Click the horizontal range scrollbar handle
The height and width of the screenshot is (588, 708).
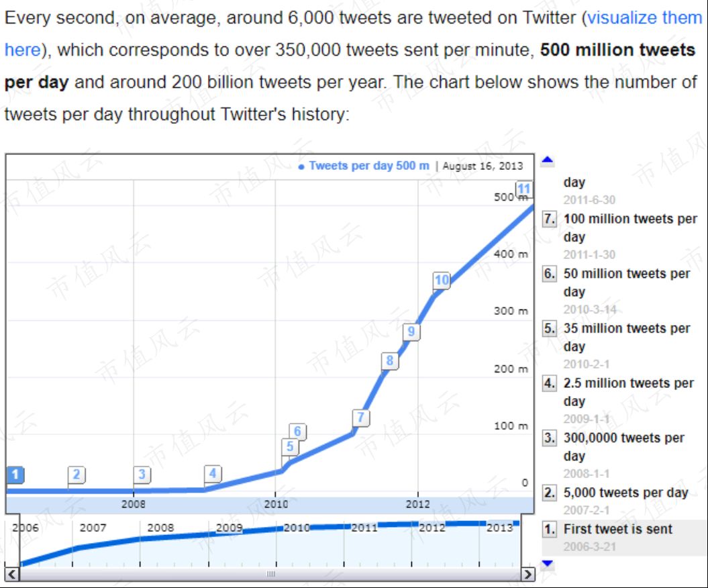[x=271, y=574]
